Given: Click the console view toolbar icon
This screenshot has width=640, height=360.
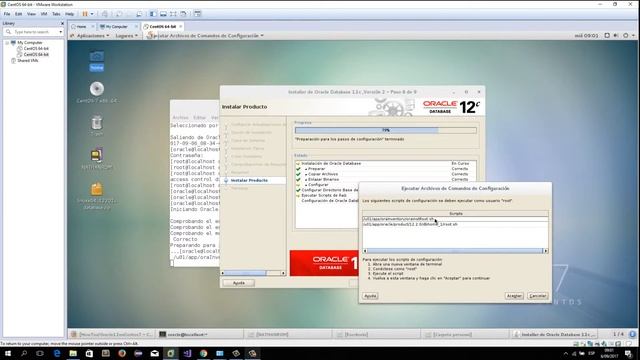Looking at the screenshot, I should [x=198, y=14].
